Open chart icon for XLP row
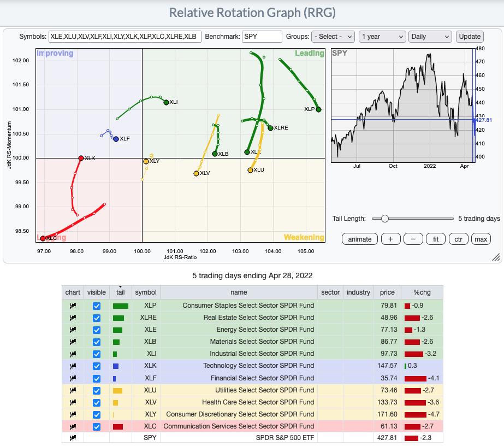Image resolution: width=504 pixels, height=446 pixels. coord(73,306)
